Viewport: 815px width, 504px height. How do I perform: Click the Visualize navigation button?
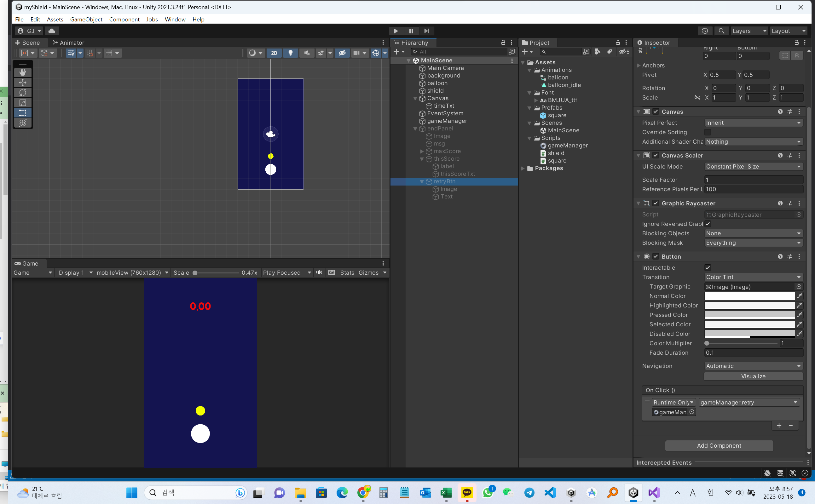[753, 376]
